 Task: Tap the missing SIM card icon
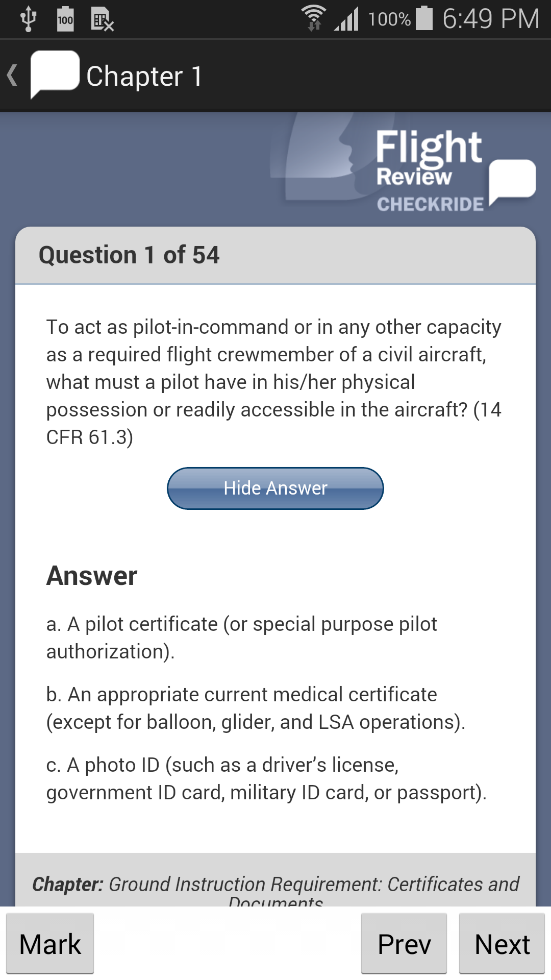click(101, 19)
